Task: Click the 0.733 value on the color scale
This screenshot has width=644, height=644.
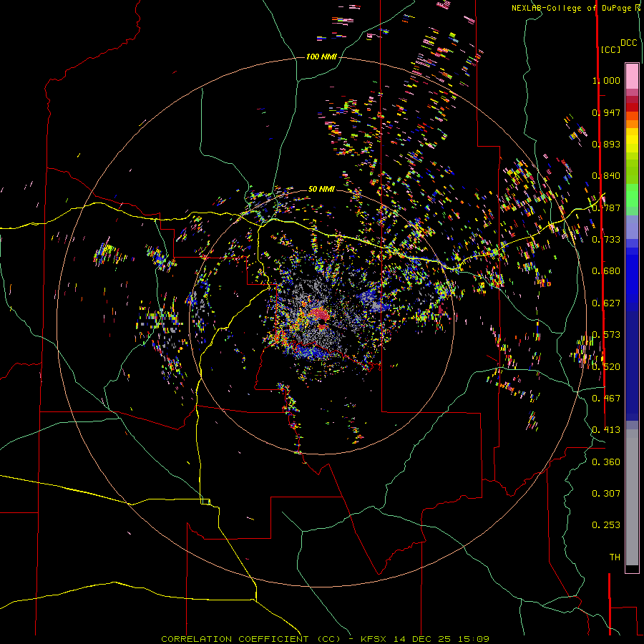Action: tap(606, 240)
